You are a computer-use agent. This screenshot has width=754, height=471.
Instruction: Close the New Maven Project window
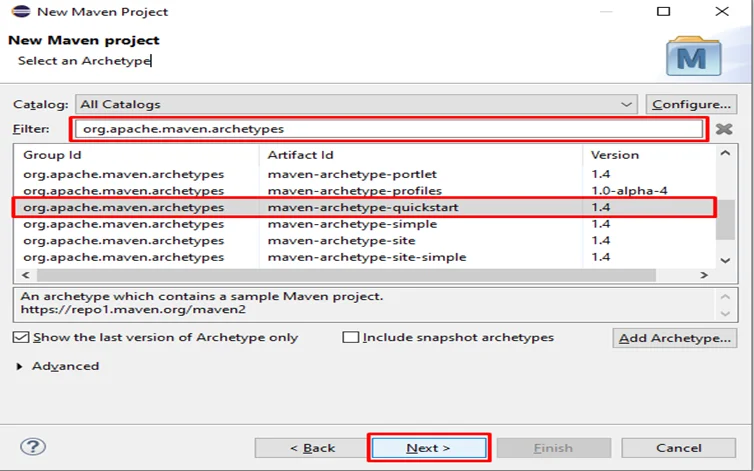click(x=722, y=11)
